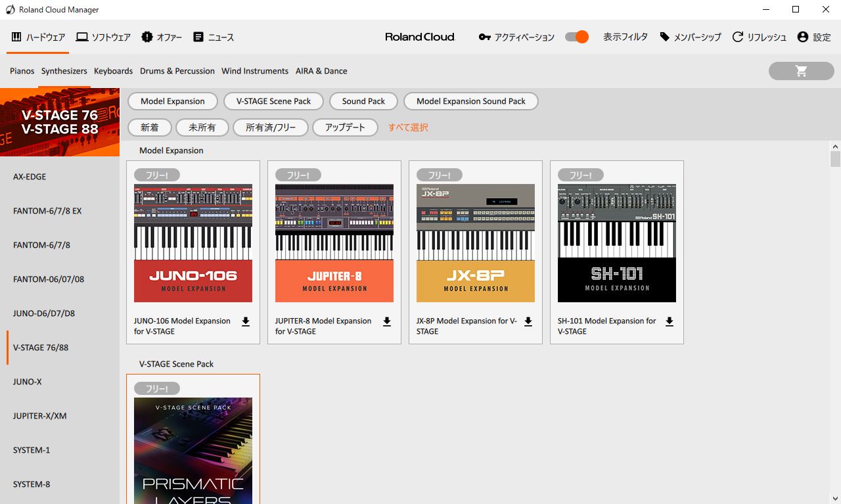Select AIRA & Dance category

coord(321,71)
